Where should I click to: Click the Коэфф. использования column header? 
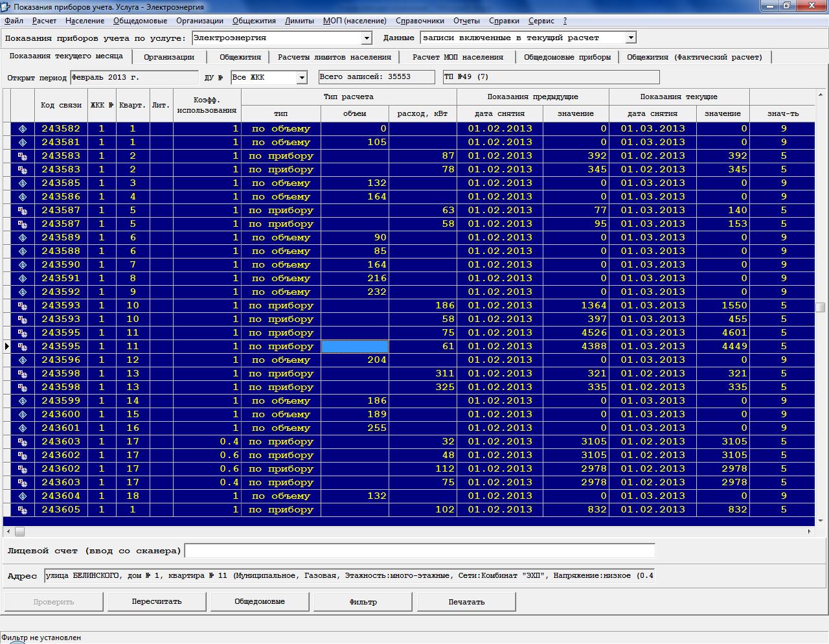pyautogui.click(x=207, y=105)
